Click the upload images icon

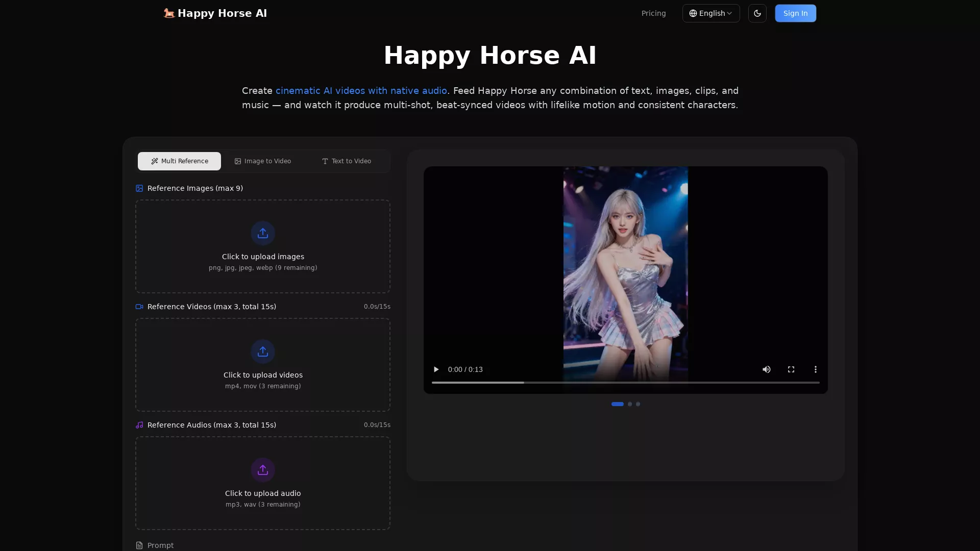click(262, 233)
